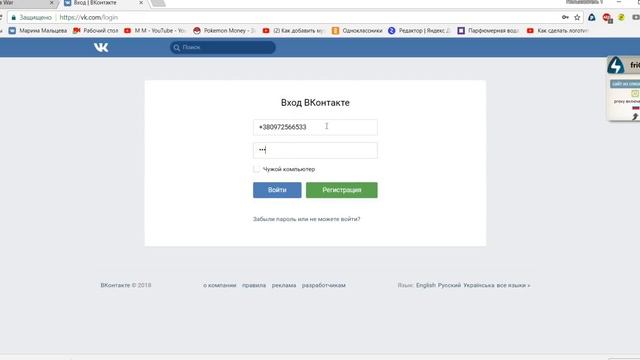Switch language to English

click(426, 285)
